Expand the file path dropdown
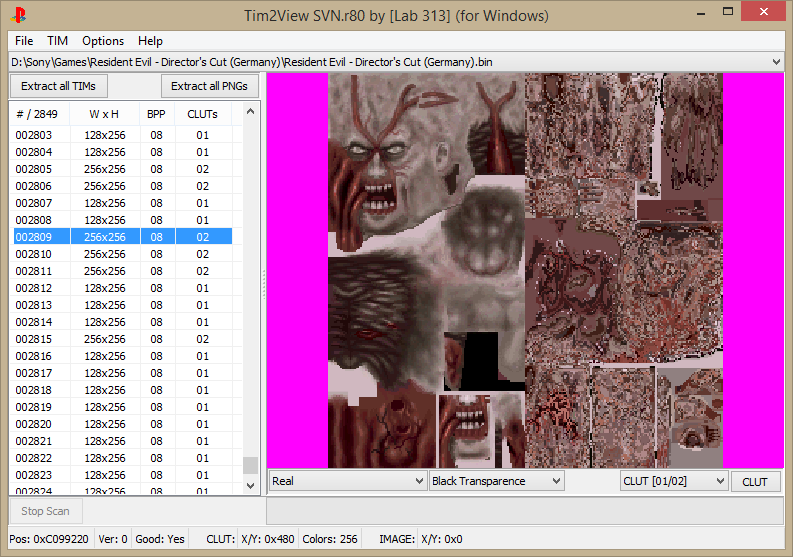 pyautogui.click(x=777, y=62)
